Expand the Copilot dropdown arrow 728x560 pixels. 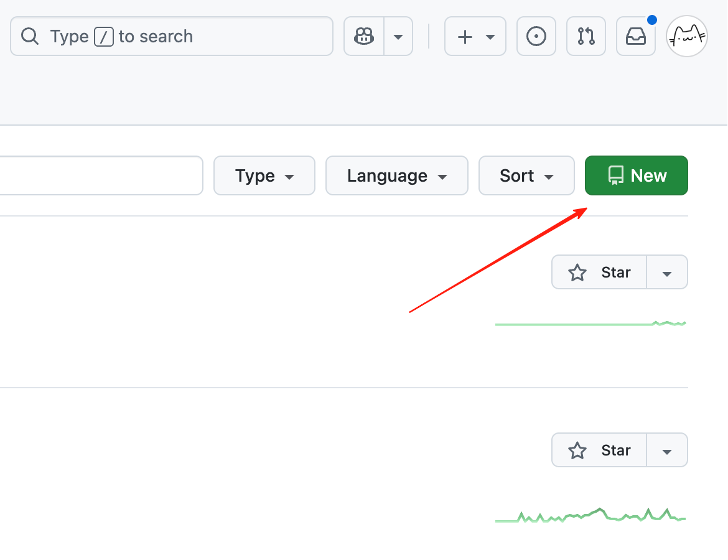(398, 37)
